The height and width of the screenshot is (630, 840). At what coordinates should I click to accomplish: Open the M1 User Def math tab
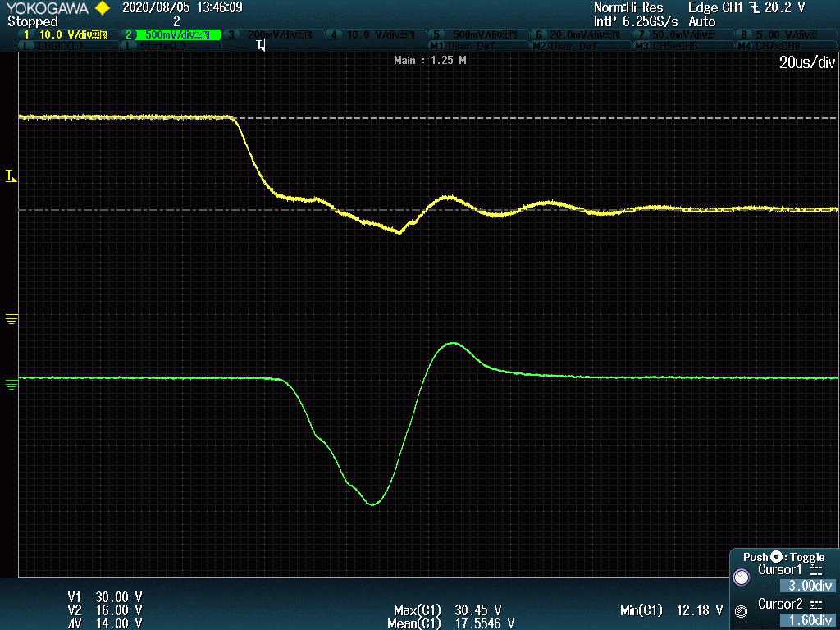coord(477,46)
